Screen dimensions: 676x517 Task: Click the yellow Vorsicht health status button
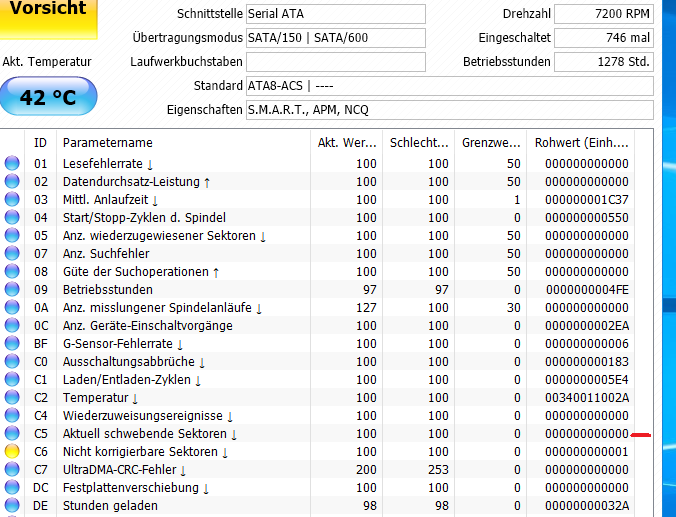[48, 17]
